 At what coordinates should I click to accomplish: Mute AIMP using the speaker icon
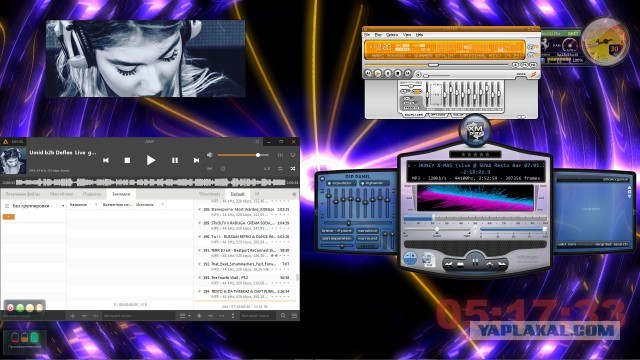[209, 155]
